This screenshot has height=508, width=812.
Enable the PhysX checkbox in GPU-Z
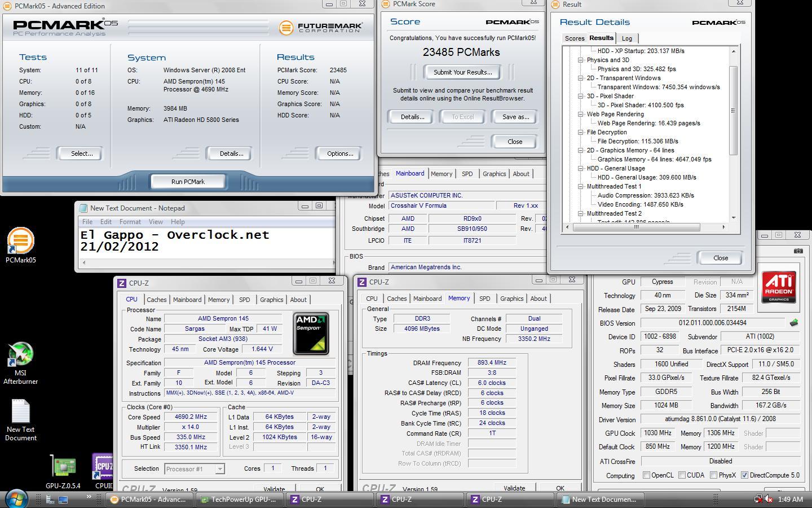pos(713,475)
